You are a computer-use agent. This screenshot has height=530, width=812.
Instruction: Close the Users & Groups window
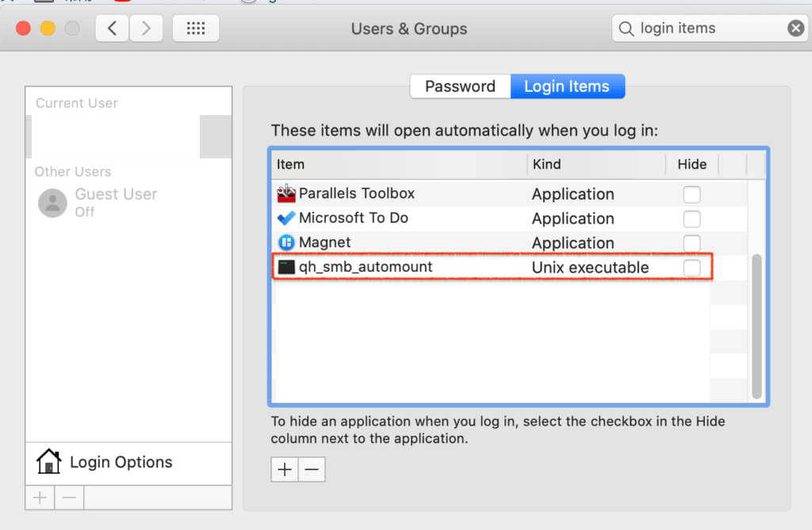point(23,28)
